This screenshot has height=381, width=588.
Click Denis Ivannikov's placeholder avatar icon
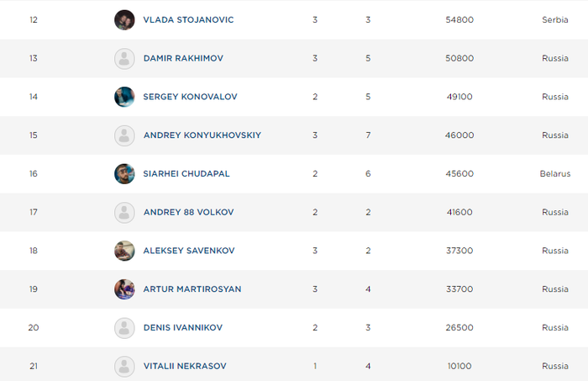tap(124, 328)
